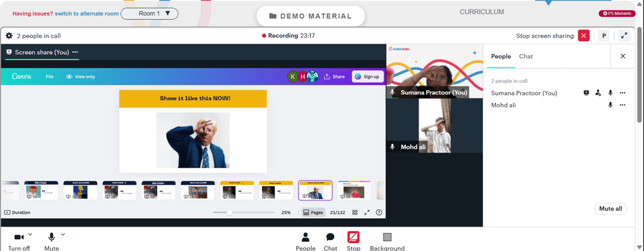This screenshot has width=644, height=251.
Task: Select page thumbnail 15
Action: 80,191
